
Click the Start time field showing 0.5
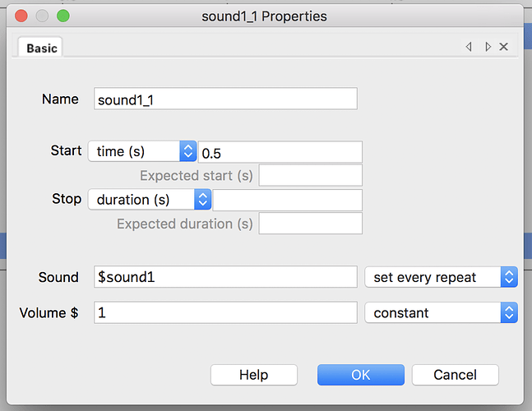[x=280, y=152]
